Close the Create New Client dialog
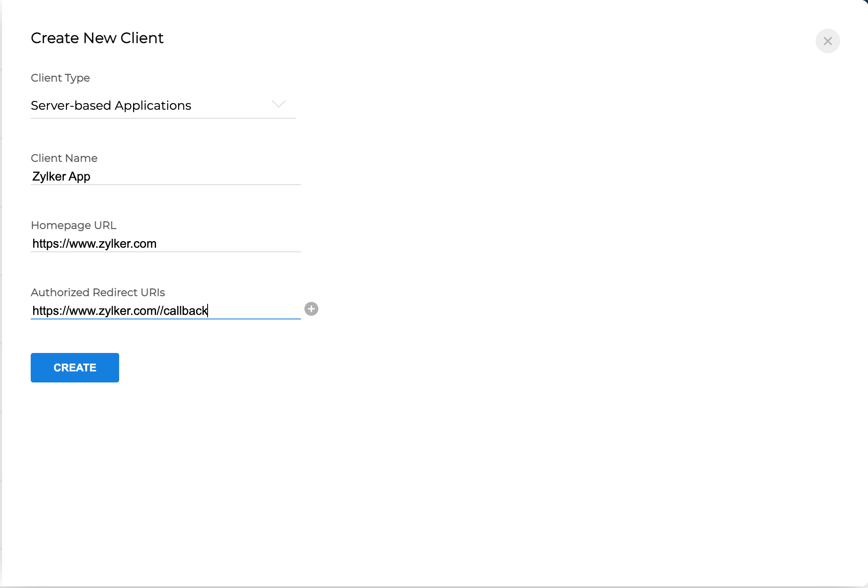The height and width of the screenshot is (588, 868). (x=827, y=41)
